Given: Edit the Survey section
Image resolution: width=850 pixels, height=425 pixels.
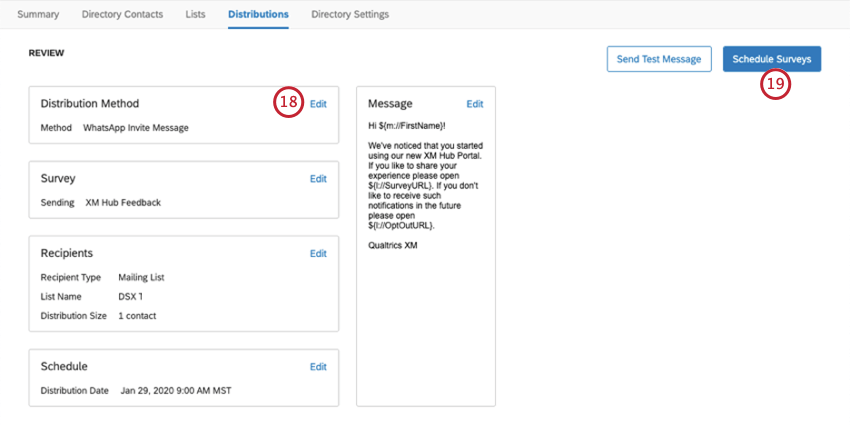Looking at the screenshot, I should (318, 179).
